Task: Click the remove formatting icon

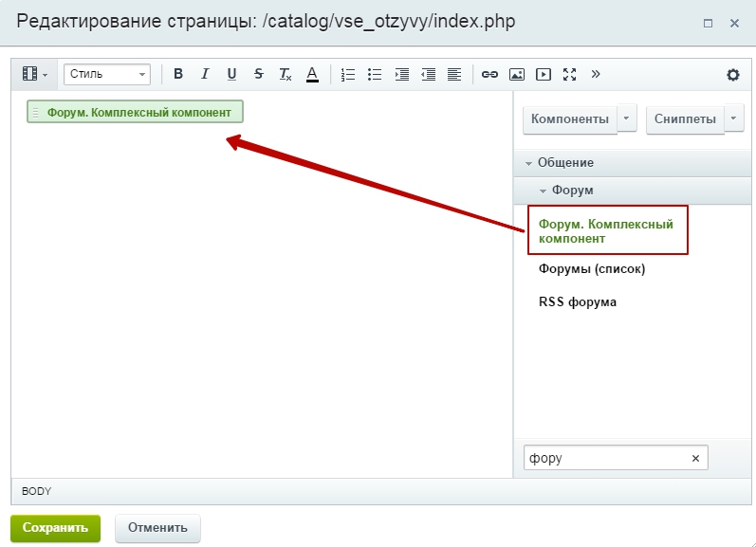Action: pos(285,74)
